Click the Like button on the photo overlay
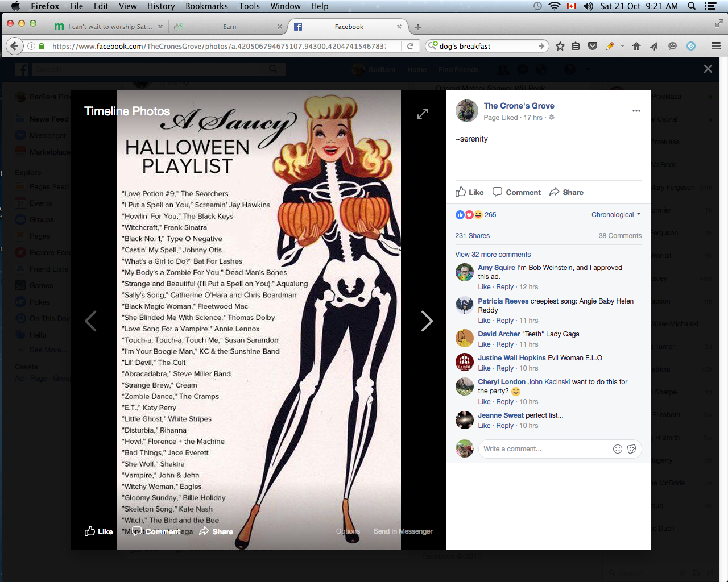Image resolution: width=728 pixels, height=582 pixels. point(99,531)
